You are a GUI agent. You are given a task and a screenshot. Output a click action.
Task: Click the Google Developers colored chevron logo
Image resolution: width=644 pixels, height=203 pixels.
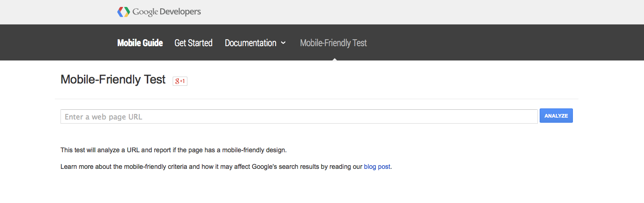(123, 12)
